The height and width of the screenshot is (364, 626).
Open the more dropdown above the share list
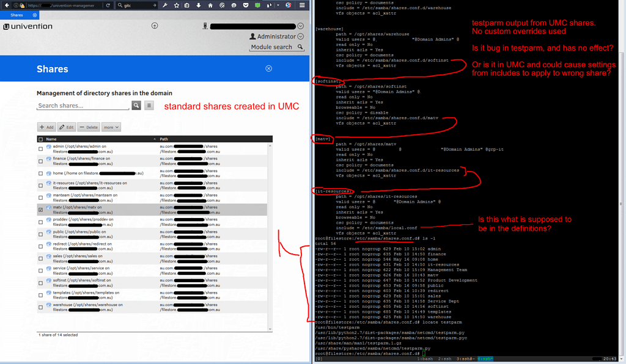pos(110,127)
